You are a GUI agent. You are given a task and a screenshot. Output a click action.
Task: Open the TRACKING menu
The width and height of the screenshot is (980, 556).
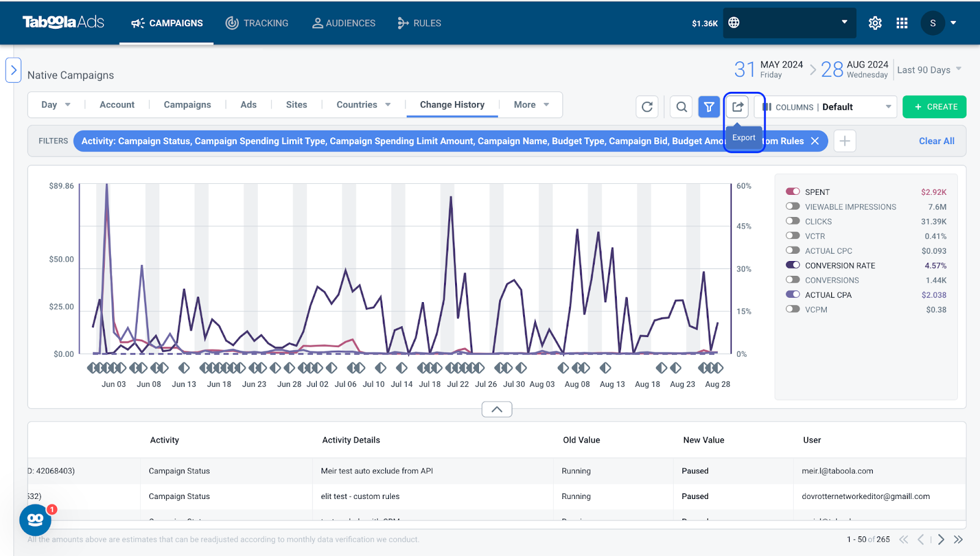[257, 23]
